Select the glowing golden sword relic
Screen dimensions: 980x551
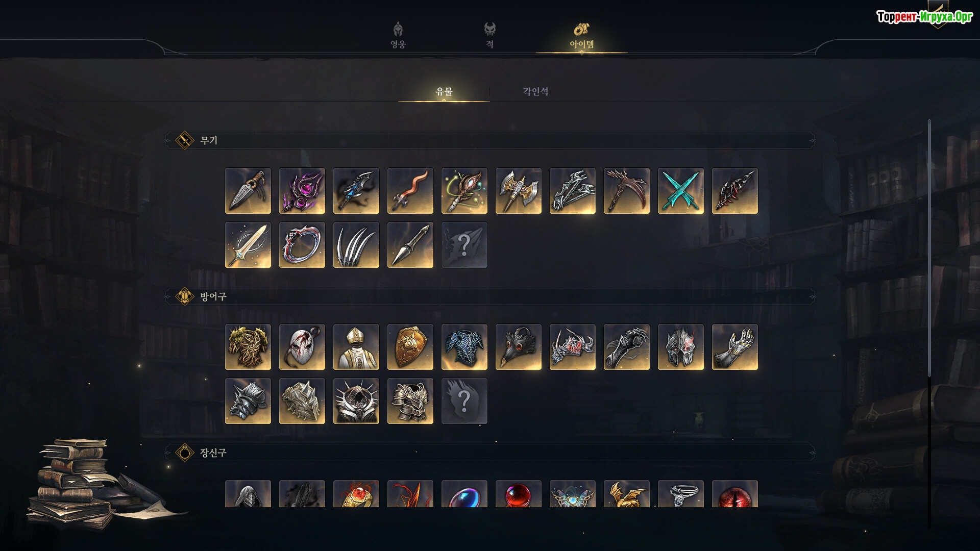(248, 245)
